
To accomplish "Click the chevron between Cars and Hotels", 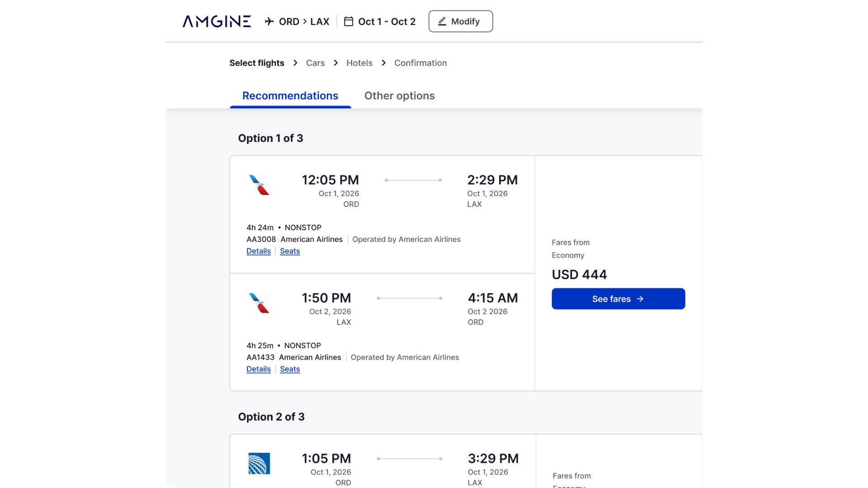I will [x=335, y=63].
